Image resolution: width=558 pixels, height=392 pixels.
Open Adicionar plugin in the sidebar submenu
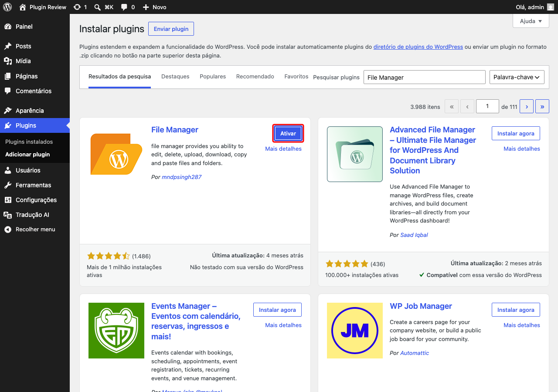click(x=27, y=155)
